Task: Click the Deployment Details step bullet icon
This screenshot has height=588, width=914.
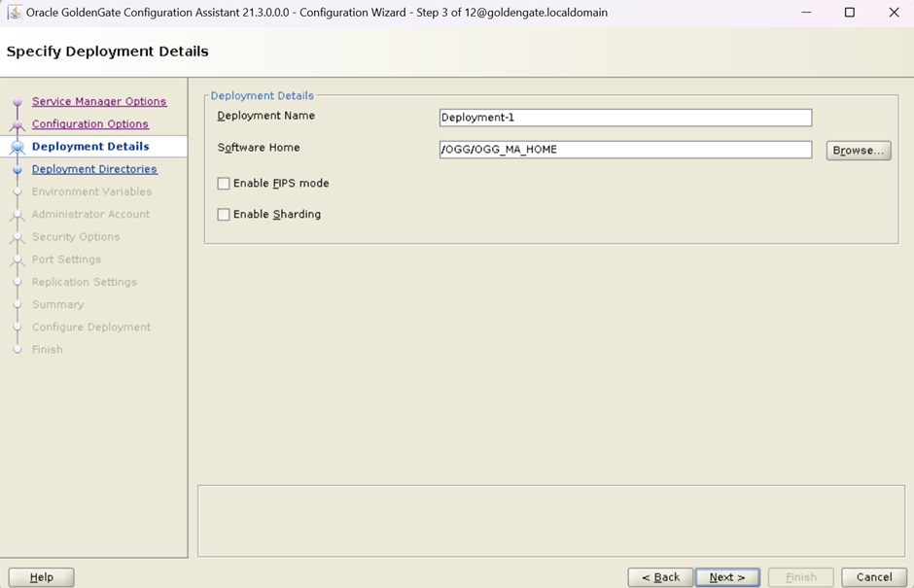Action: 17,147
